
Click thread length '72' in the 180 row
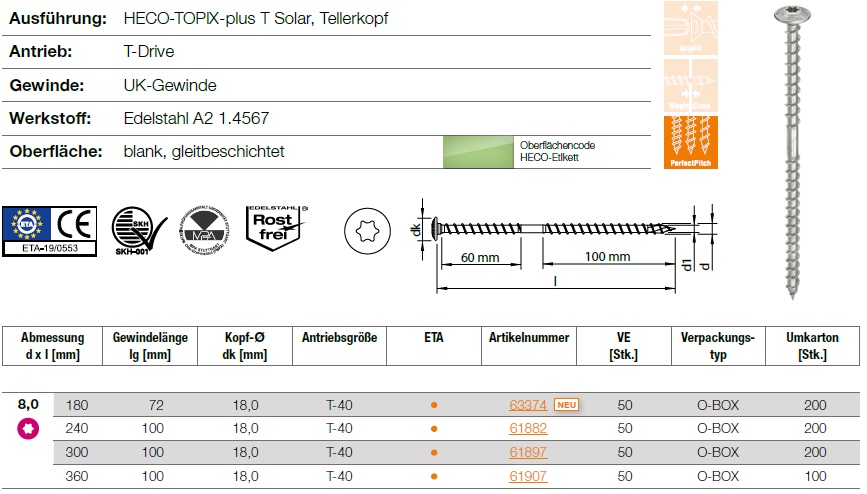coord(156,405)
